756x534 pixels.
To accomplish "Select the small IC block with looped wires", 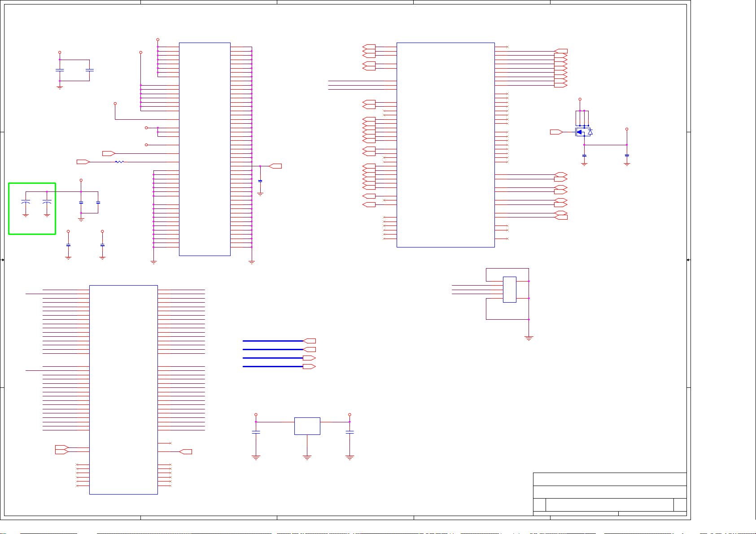I will coord(510,290).
